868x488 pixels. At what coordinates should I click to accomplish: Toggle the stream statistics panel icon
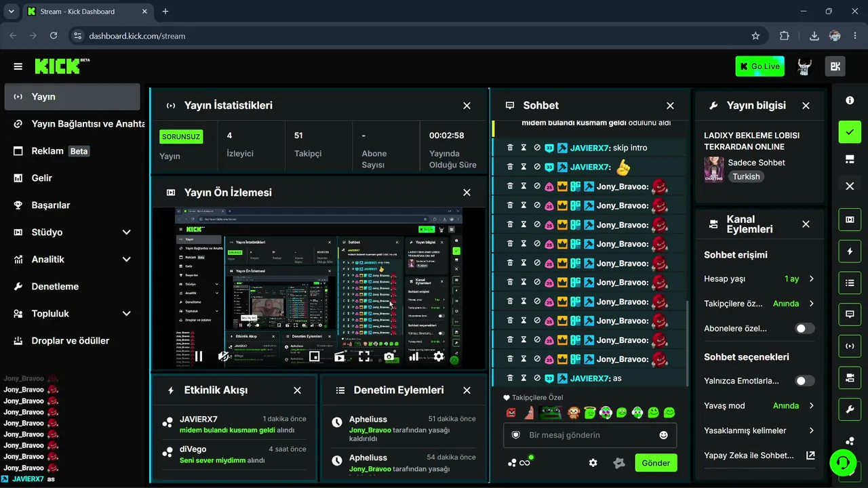pos(850,346)
